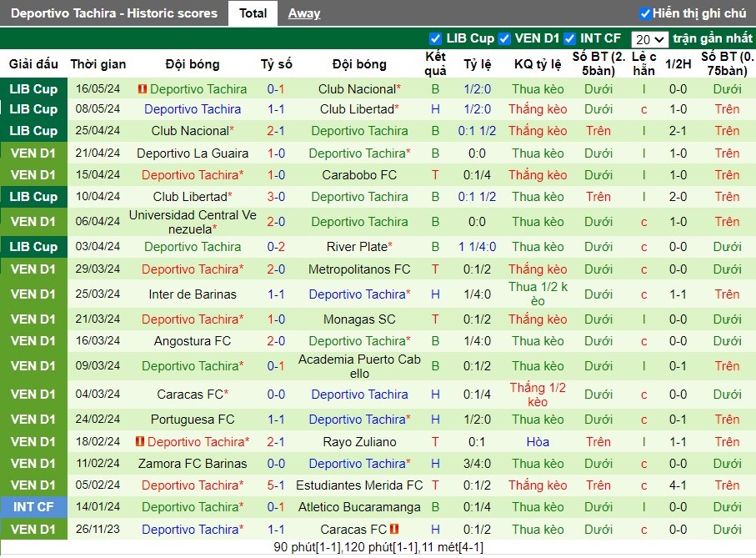Viewport: 756px width, 558px height.
Task: Click the 1 1/4:0 odds for River Plate match
Action: (477, 247)
